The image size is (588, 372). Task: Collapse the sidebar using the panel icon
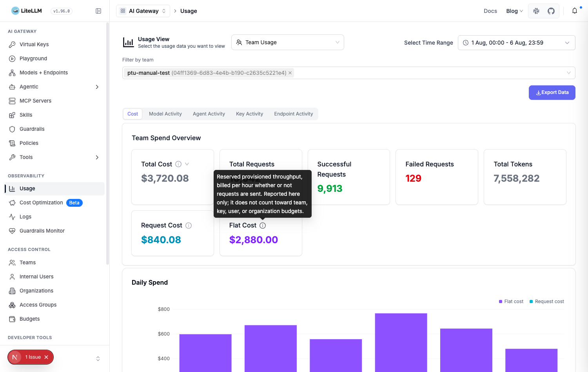tap(98, 11)
